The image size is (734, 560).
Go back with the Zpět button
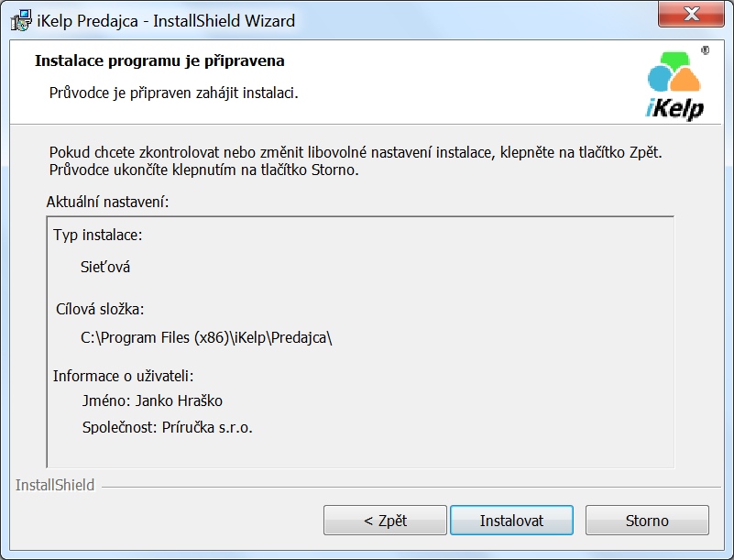coord(385,521)
